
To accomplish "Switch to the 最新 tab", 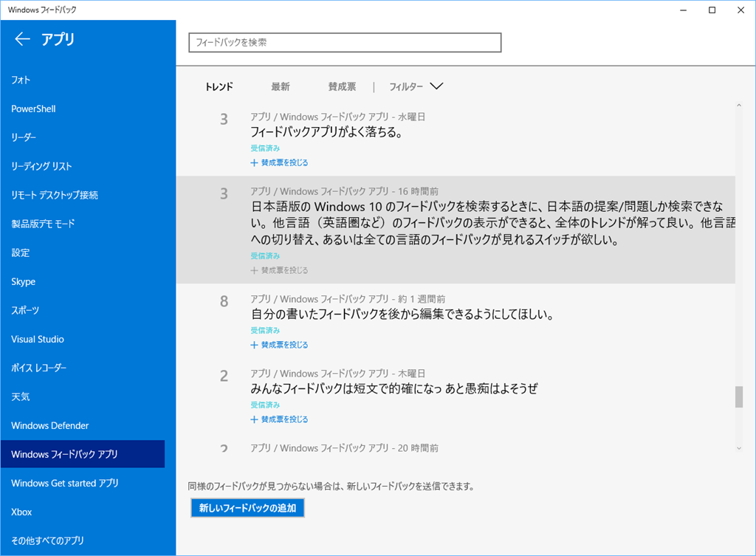I will click(281, 86).
